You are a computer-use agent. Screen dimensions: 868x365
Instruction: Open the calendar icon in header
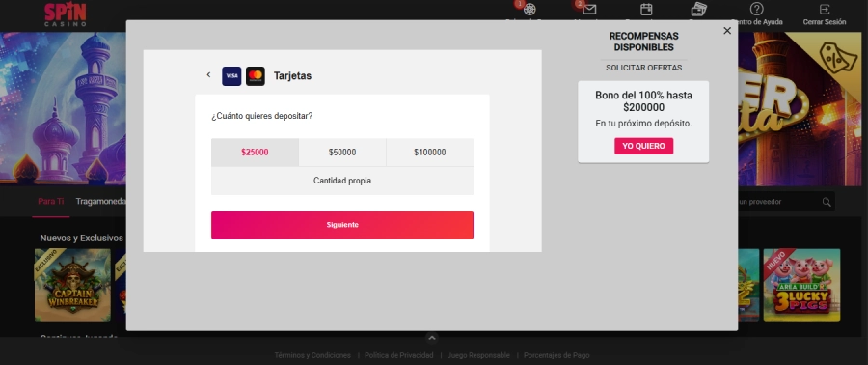click(646, 10)
